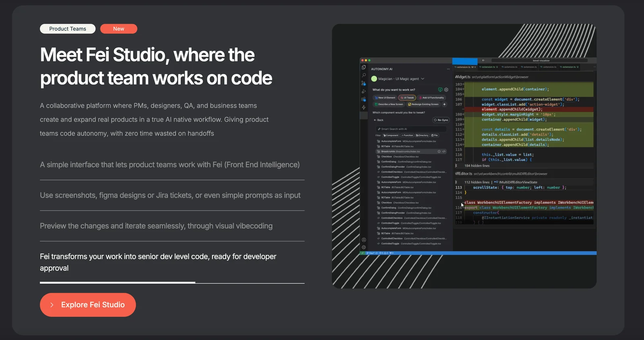
Task: Open settings gear beside work prompt
Action: coord(446,90)
